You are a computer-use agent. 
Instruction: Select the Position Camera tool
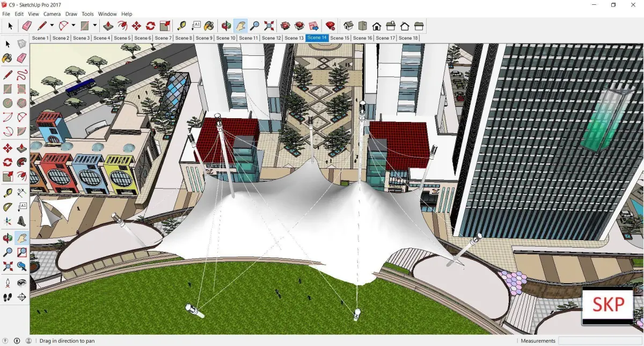coord(8,282)
